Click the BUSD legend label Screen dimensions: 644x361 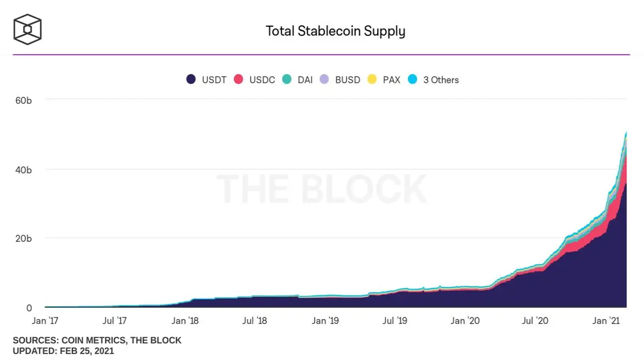pyautogui.click(x=348, y=80)
